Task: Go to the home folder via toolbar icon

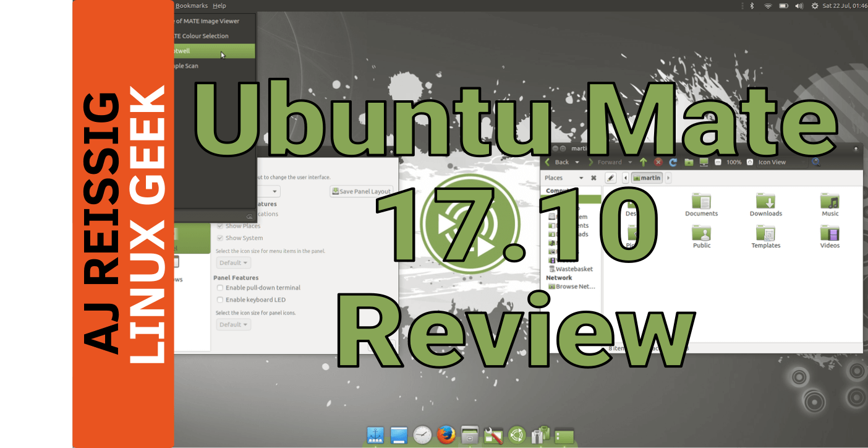Action: [x=689, y=162]
